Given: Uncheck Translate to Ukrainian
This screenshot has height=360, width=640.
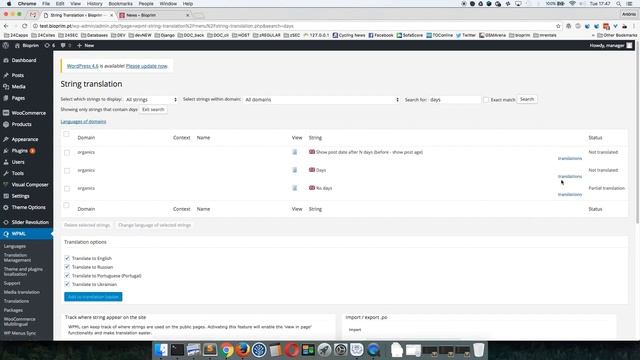Looking at the screenshot, I should (67, 284).
